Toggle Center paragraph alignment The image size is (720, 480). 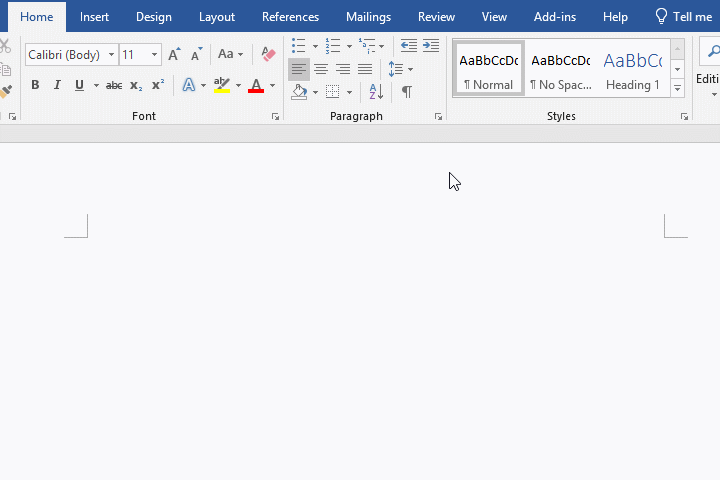click(321, 69)
